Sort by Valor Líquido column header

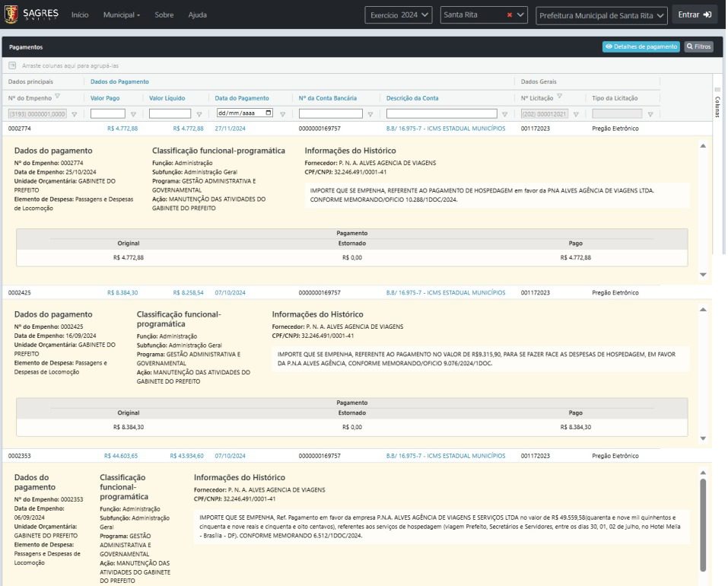pyautogui.click(x=167, y=98)
